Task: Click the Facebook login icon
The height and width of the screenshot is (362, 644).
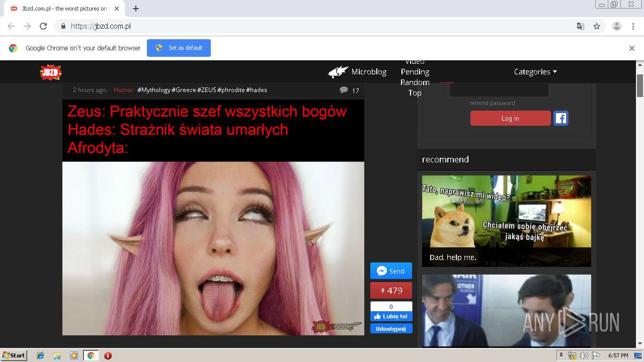Action: (x=561, y=118)
